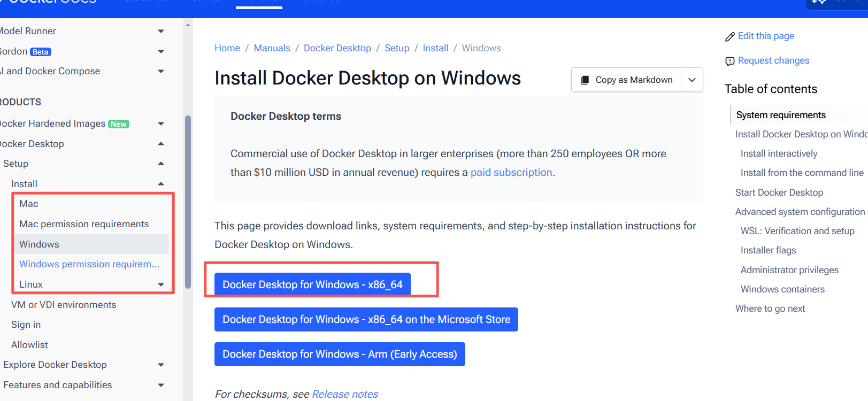The width and height of the screenshot is (868, 401).
Task: Jump to Installer flags section
Action: (x=768, y=250)
